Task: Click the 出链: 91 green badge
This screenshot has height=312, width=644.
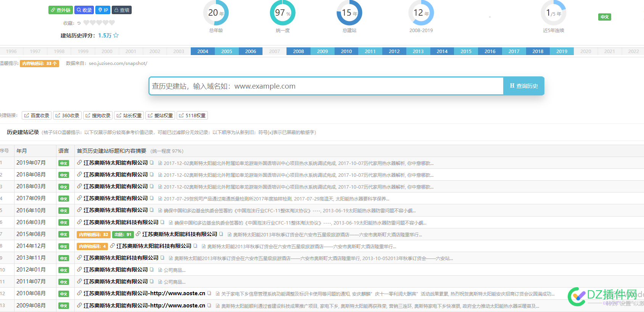Action: [x=123, y=234]
